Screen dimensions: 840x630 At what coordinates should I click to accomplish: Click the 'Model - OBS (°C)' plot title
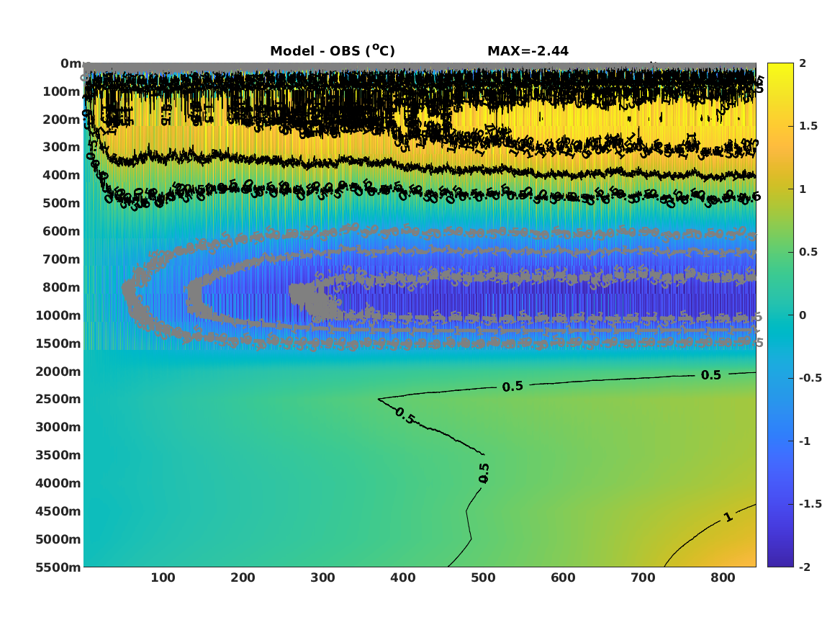[332, 51]
